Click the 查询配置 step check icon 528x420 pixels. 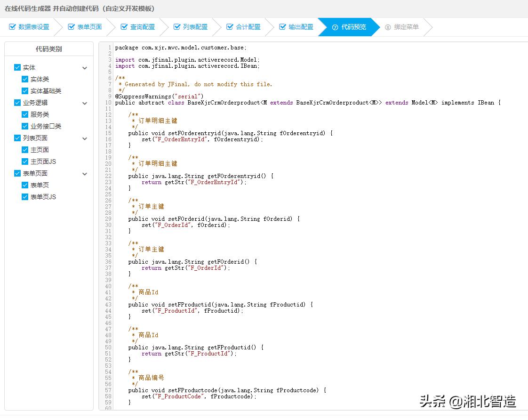(124, 27)
